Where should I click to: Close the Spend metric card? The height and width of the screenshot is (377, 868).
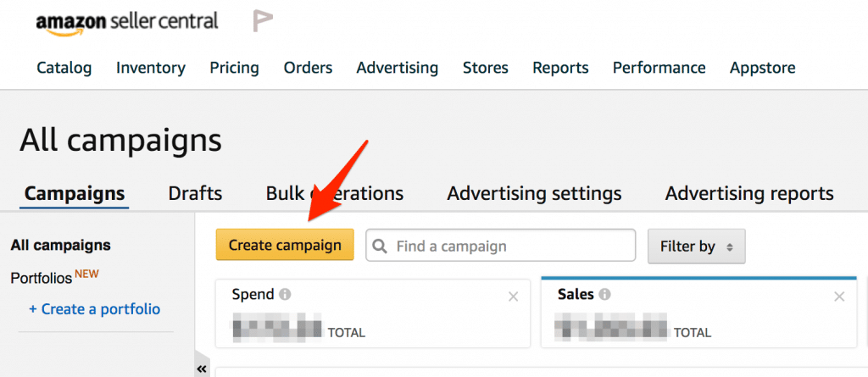513,297
